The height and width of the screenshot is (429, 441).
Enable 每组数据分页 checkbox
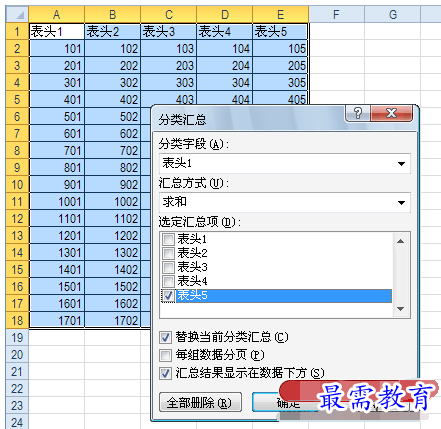click(166, 355)
